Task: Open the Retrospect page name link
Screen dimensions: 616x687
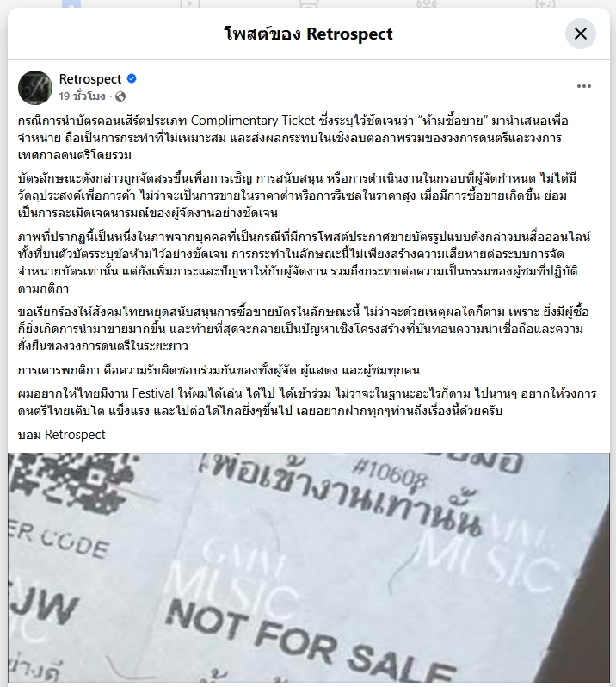Action: pyautogui.click(x=90, y=79)
